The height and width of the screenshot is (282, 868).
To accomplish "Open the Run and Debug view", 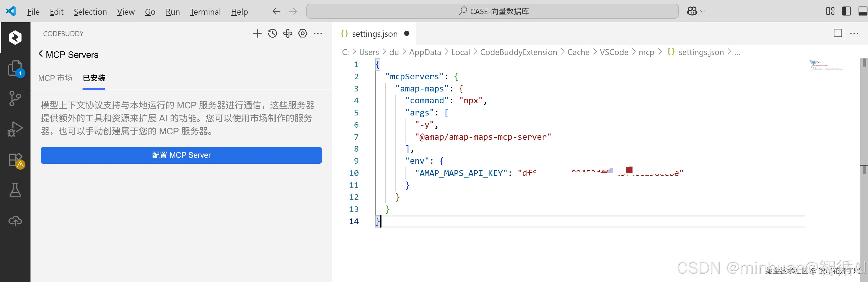I will (x=15, y=129).
